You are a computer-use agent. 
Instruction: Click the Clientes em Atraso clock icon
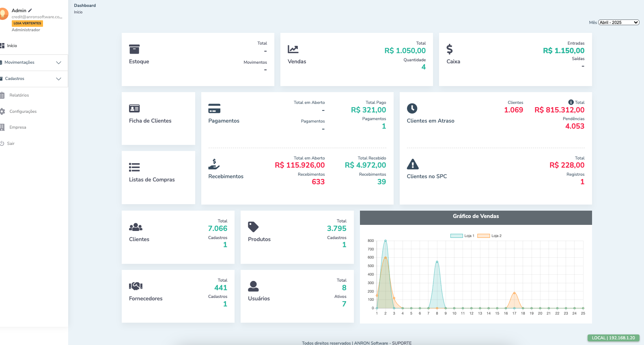[412, 108]
